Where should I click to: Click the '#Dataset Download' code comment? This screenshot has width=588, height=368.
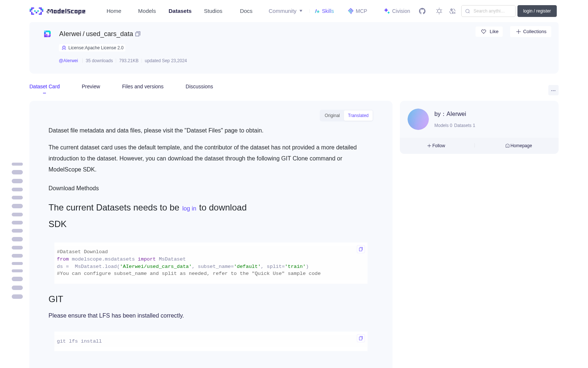[x=82, y=252]
